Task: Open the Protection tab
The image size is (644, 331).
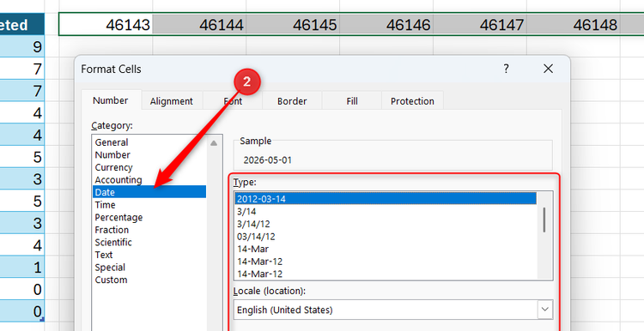Action: coord(412,101)
